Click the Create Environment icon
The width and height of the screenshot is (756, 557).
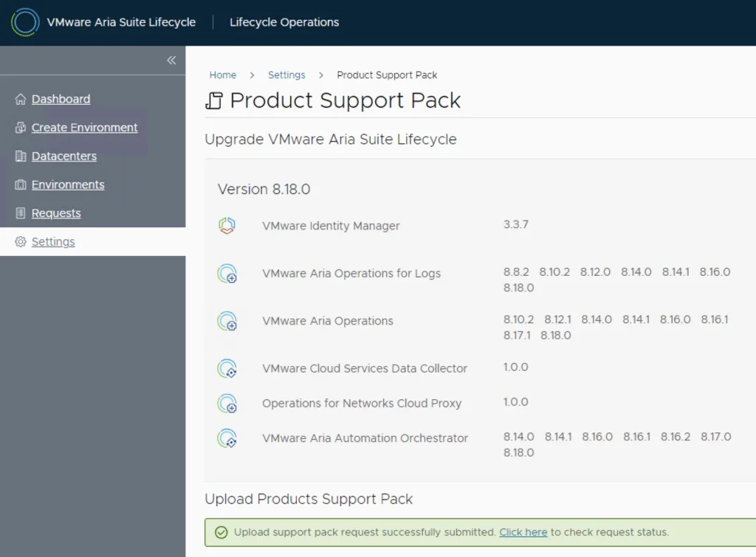pyautogui.click(x=20, y=128)
